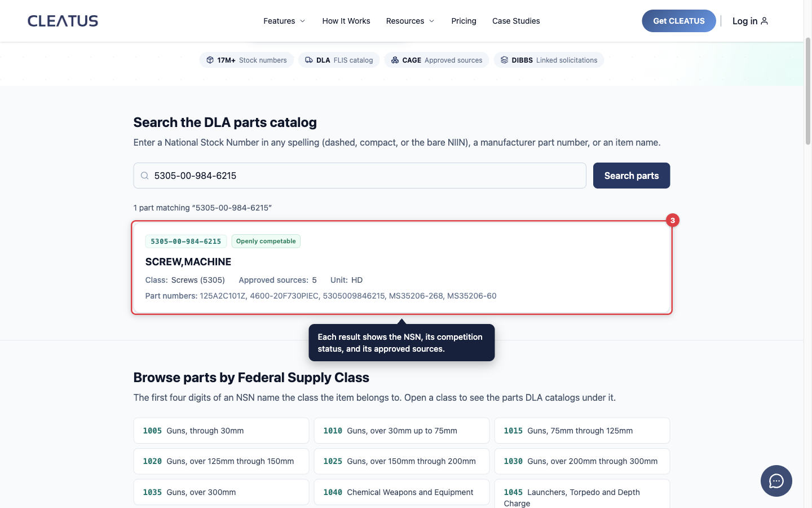Click the Get CLEATUS button

pos(679,21)
